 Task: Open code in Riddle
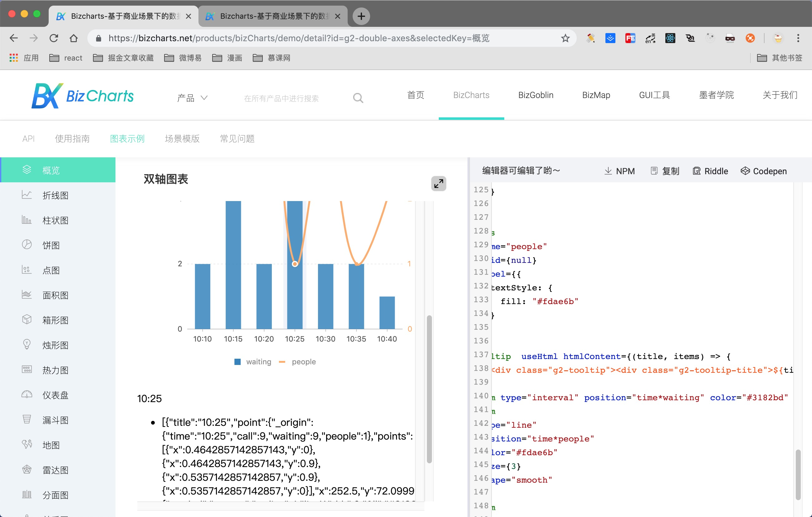tap(711, 171)
